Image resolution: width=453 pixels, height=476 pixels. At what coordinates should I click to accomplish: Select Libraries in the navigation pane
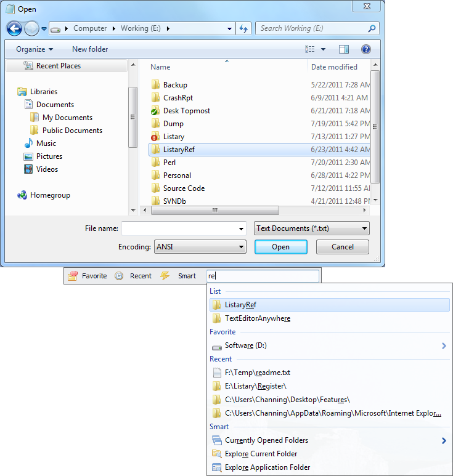38,92
